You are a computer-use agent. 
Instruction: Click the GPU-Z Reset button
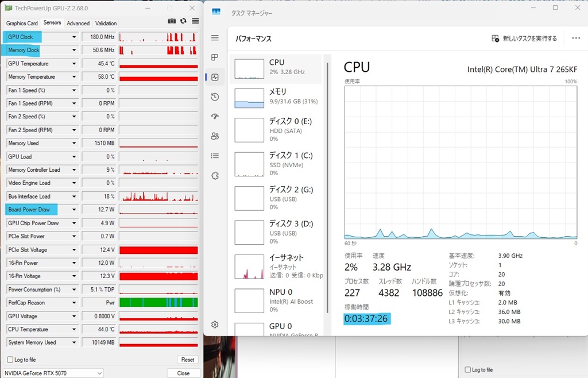[188, 360]
